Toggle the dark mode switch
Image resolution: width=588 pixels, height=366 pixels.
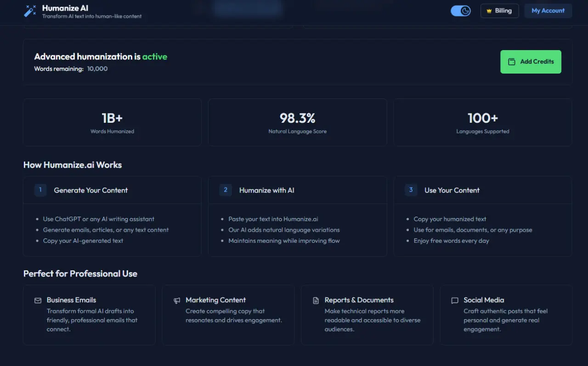click(x=461, y=11)
